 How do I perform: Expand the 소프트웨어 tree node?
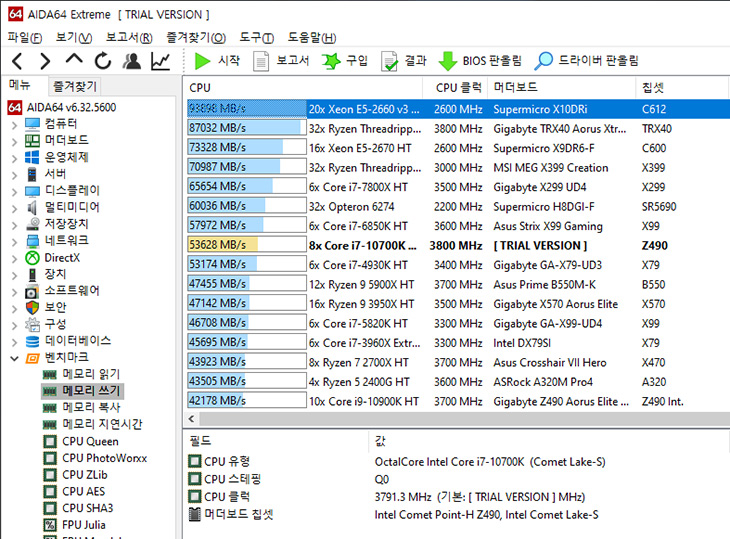[14, 292]
